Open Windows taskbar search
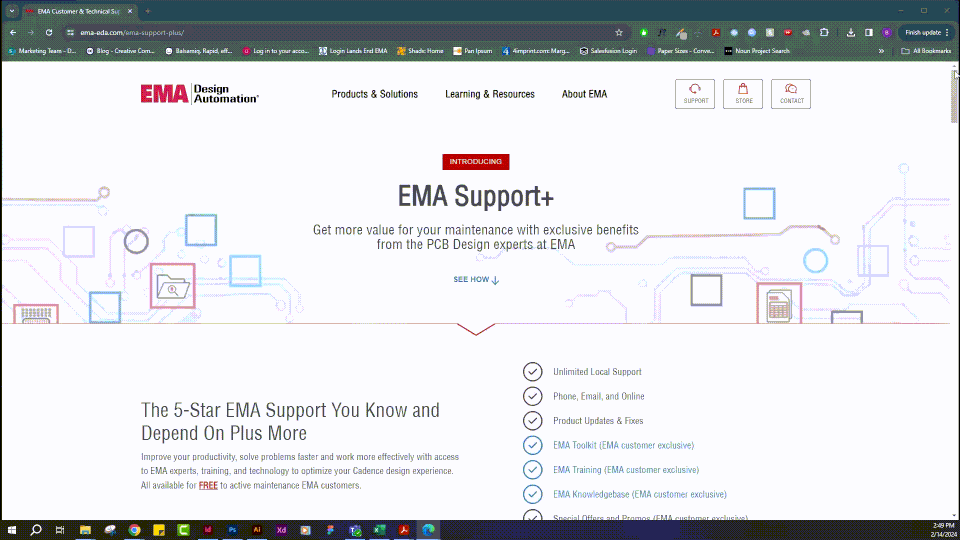960x540 pixels. [x=36, y=530]
